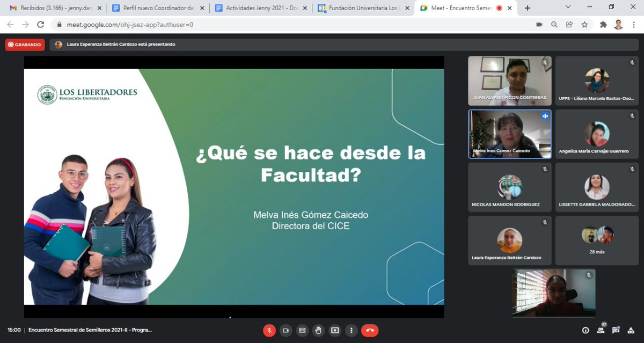Open the Extensions puzzle icon
Image resolution: width=644 pixels, height=343 pixels.
[603, 25]
